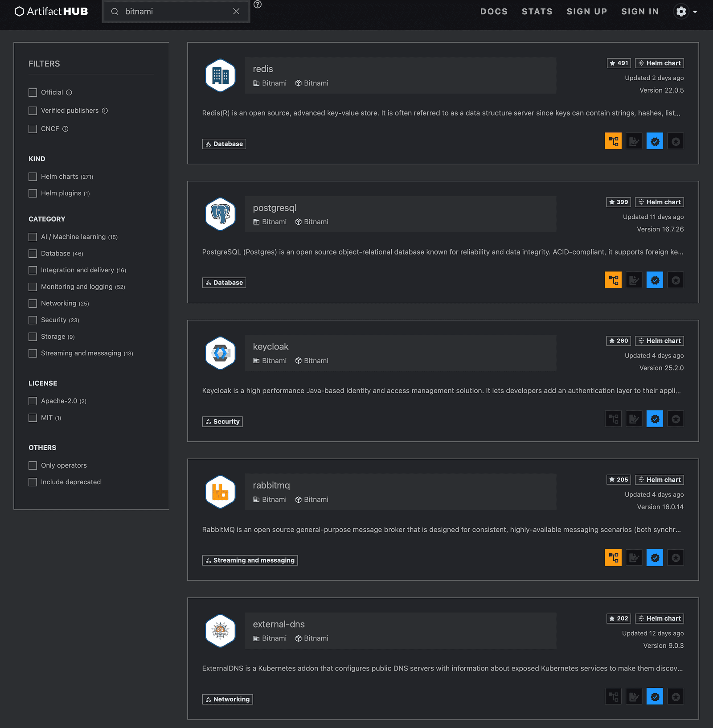Click redis verified publisher badge
The width and height of the screenshot is (713, 728).
[655, 141]
